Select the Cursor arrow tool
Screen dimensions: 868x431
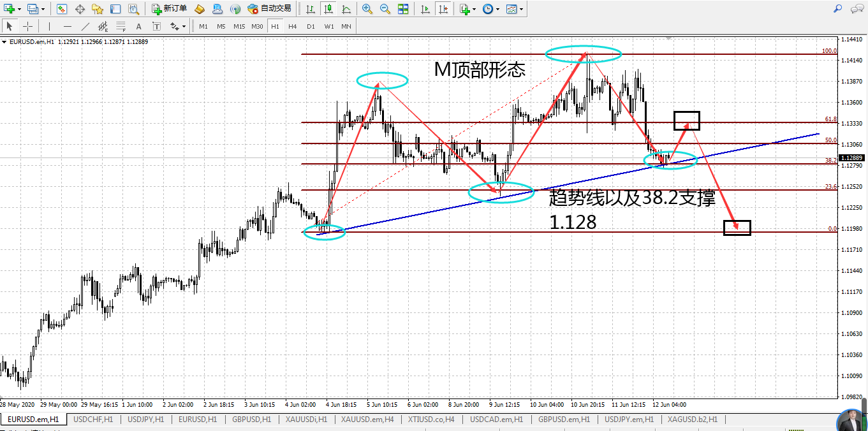10,26
